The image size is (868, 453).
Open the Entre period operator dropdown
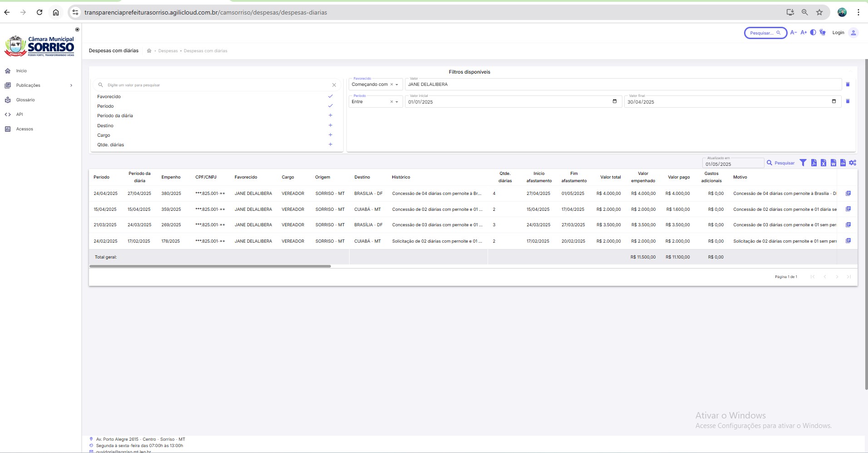coord(397,102)
